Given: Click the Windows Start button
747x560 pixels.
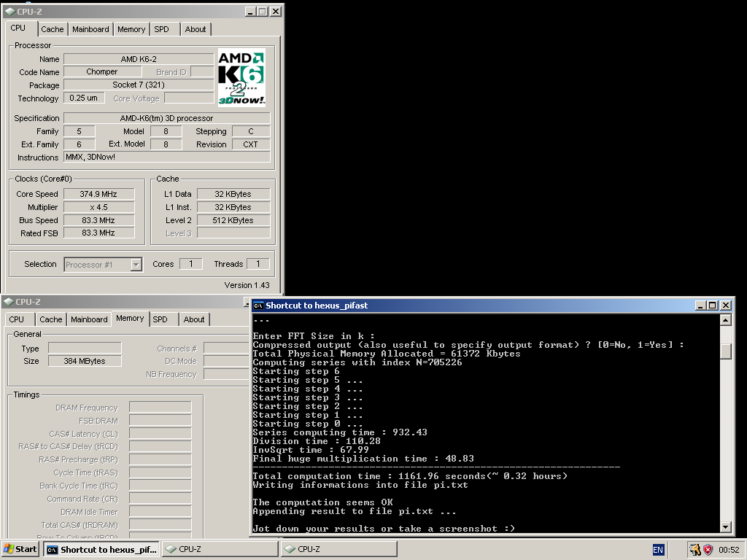Looking at the screenshot, I should pos(20,549).
